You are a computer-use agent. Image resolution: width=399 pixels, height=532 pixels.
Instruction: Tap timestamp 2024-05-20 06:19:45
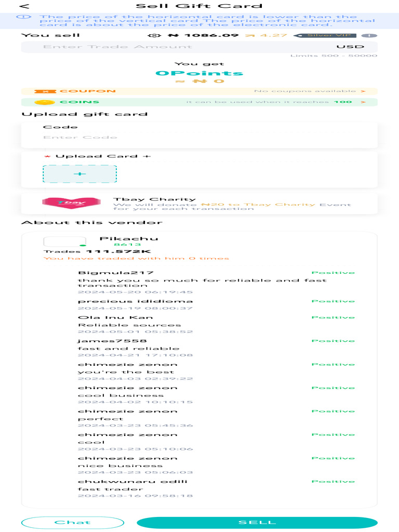[136, 292]
